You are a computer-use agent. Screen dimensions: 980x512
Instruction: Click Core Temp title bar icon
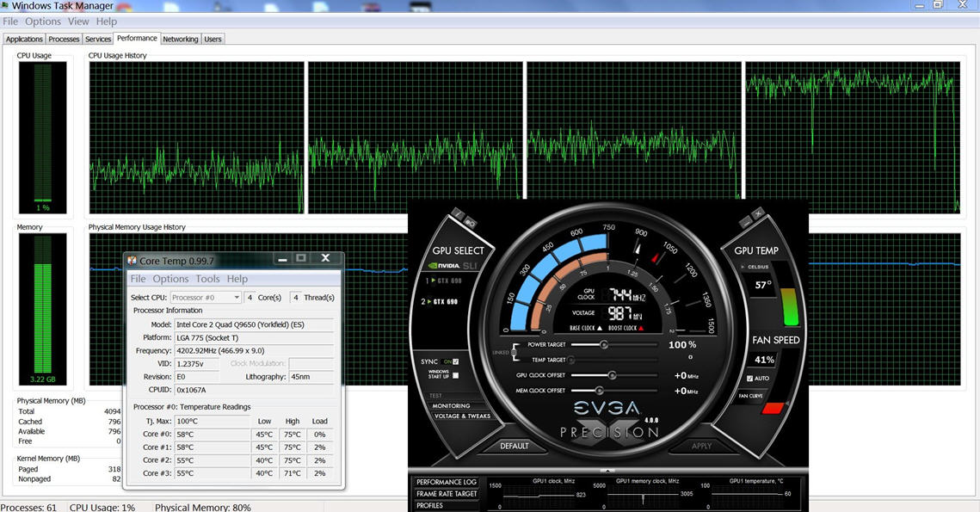coord(132,260)
